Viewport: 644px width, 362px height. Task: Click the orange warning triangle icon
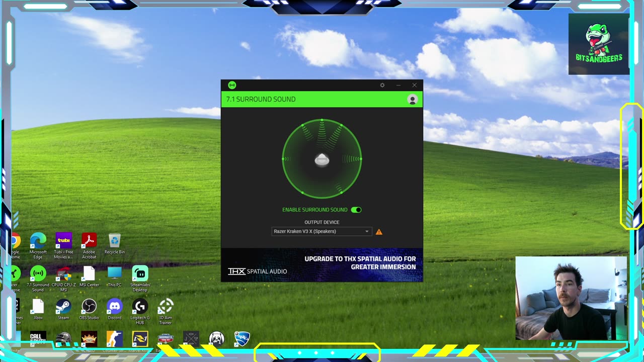(x=379, y=232)
